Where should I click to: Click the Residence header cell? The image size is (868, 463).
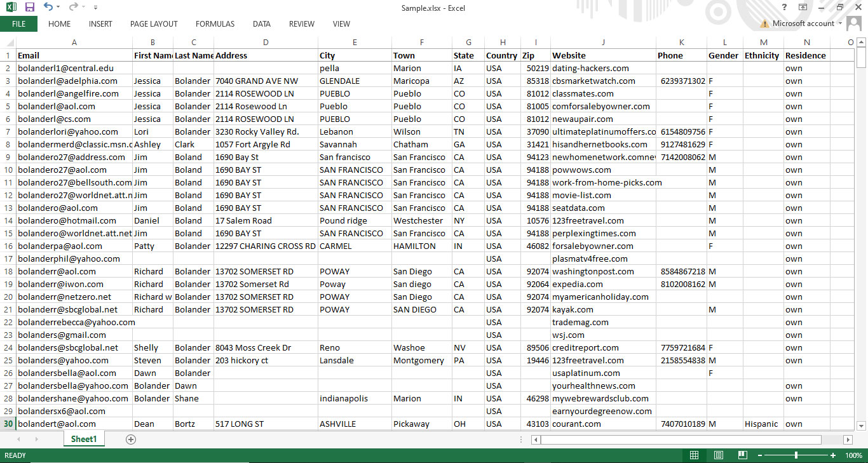click(x=806, y=55)
